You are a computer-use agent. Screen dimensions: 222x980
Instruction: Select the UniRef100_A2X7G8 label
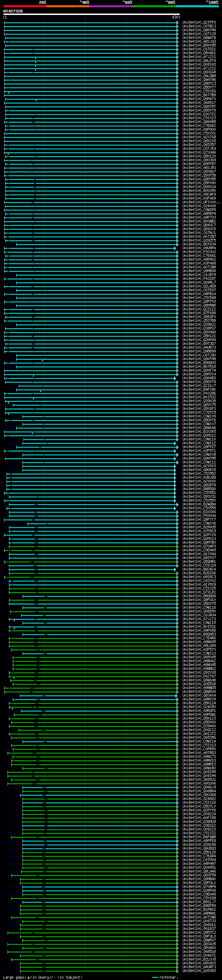pos(199,137)
